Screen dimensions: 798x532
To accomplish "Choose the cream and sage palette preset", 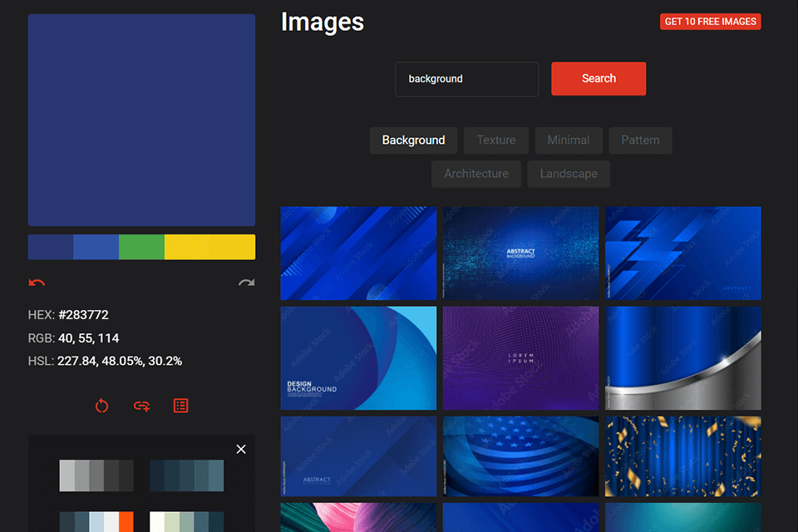I will tap(187, 522).
